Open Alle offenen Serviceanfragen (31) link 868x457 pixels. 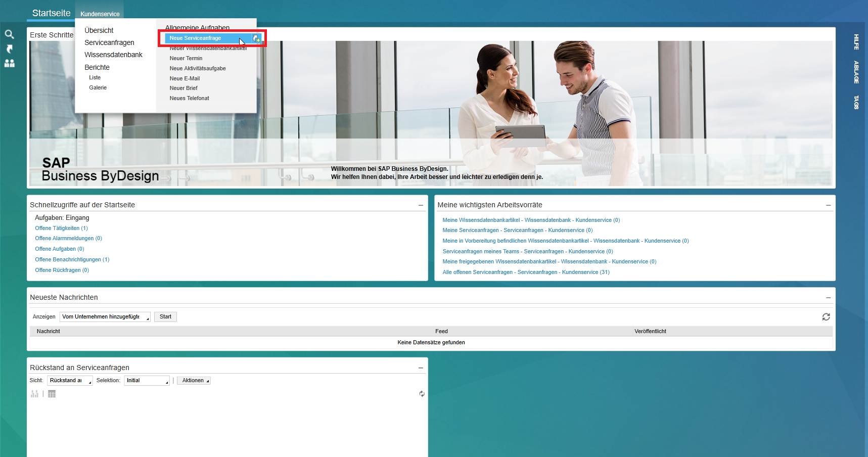tap(526, 272)
